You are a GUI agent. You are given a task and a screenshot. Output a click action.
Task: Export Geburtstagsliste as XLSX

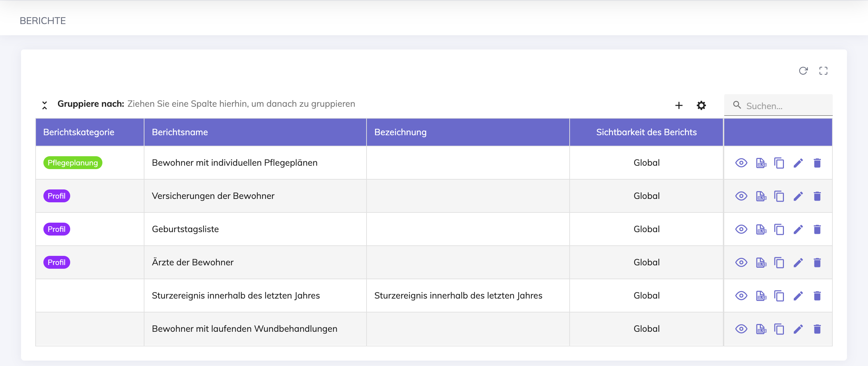point(761,229)
